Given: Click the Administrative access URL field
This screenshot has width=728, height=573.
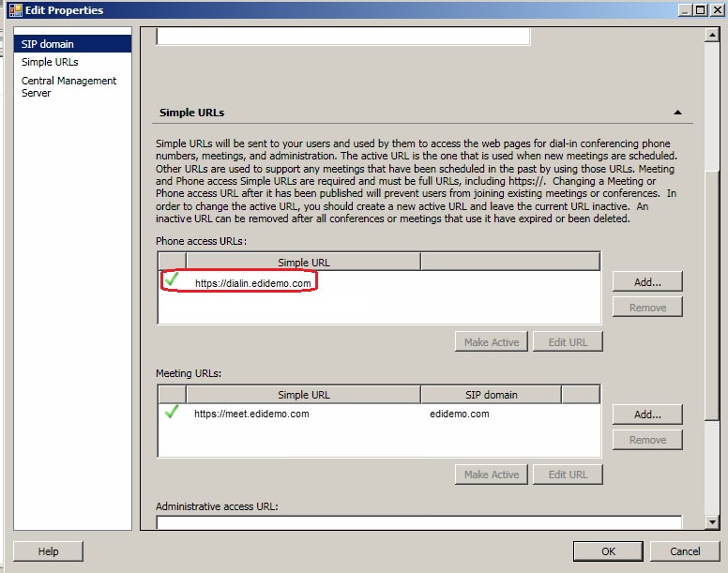Looking at the screenshot, I should point(418,522).
